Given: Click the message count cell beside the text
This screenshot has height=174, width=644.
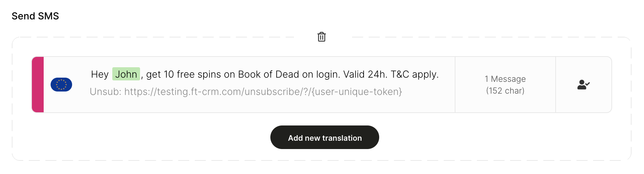Looking at the screenshot, I should (505, 85).
